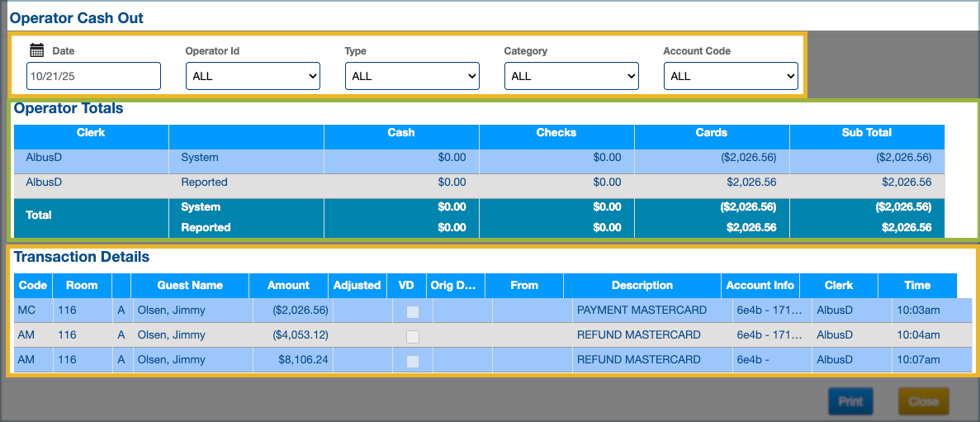This screenshot has height=422, width=980.
Task: Click the Close button
Action: (923, 402)
